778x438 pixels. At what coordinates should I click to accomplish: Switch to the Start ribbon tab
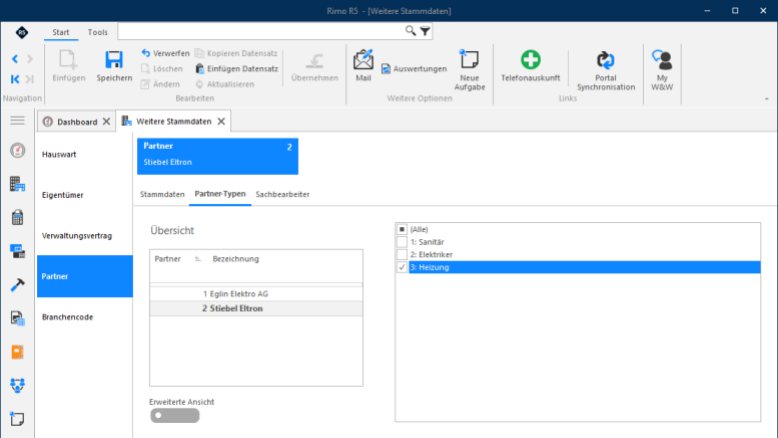point(61,32)
